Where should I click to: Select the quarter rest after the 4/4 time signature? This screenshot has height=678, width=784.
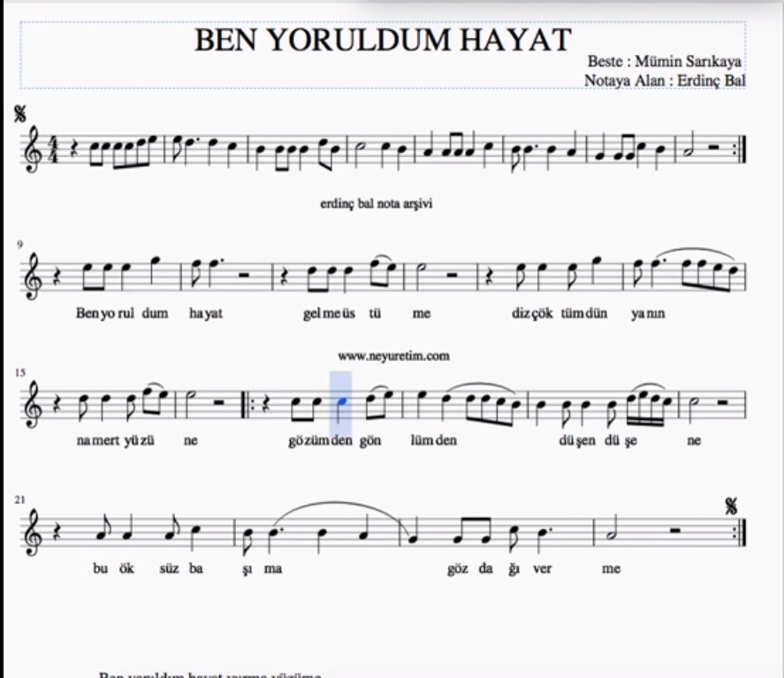[x=75, y=149]
